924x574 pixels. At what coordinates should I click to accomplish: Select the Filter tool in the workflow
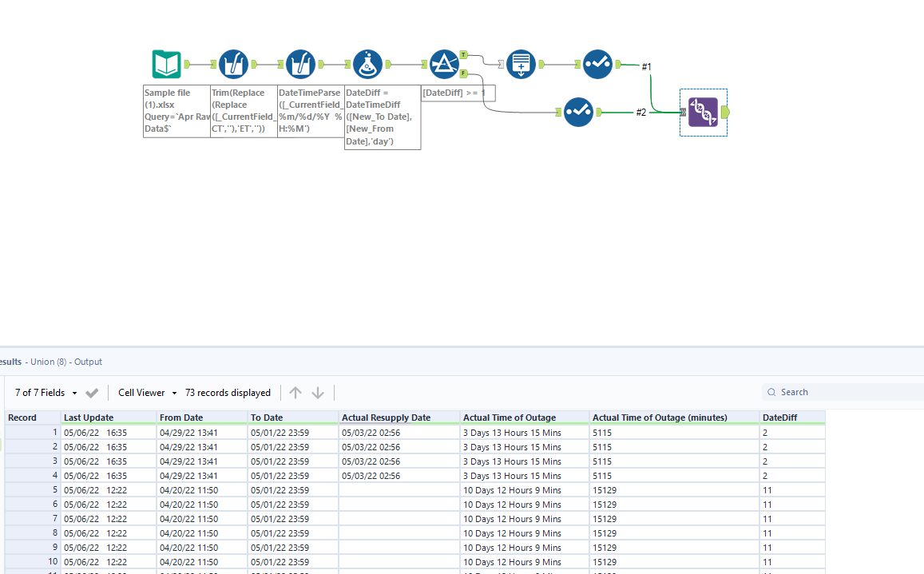pos(445,64)
